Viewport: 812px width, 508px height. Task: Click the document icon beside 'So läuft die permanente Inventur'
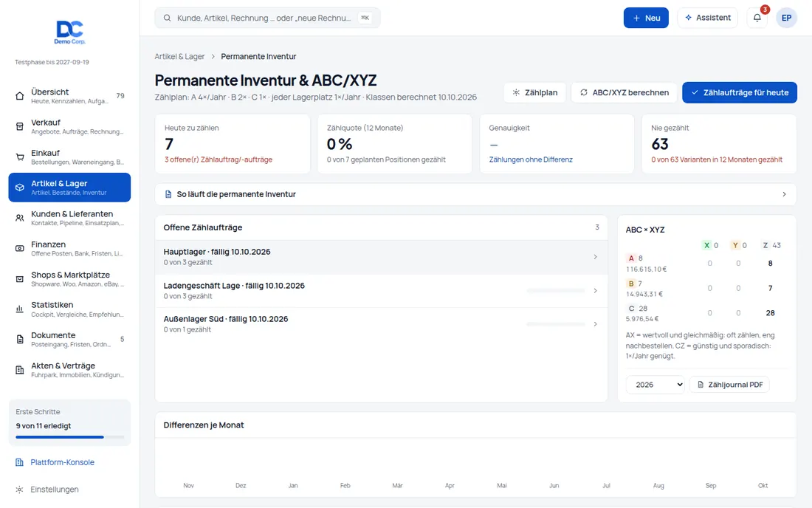(x=168, y=194)
